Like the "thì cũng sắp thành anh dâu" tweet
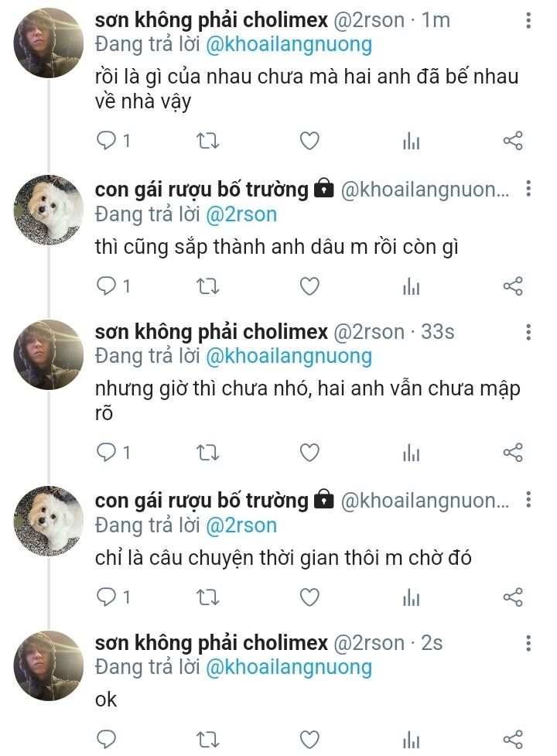The image size is (557, 756). click(309, 286)
